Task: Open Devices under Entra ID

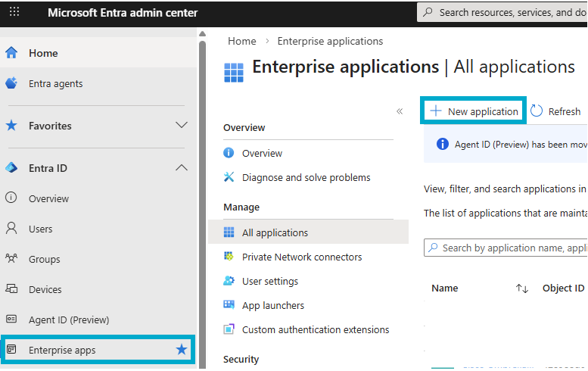Action: pyautogui.click(x=98, y=289)
